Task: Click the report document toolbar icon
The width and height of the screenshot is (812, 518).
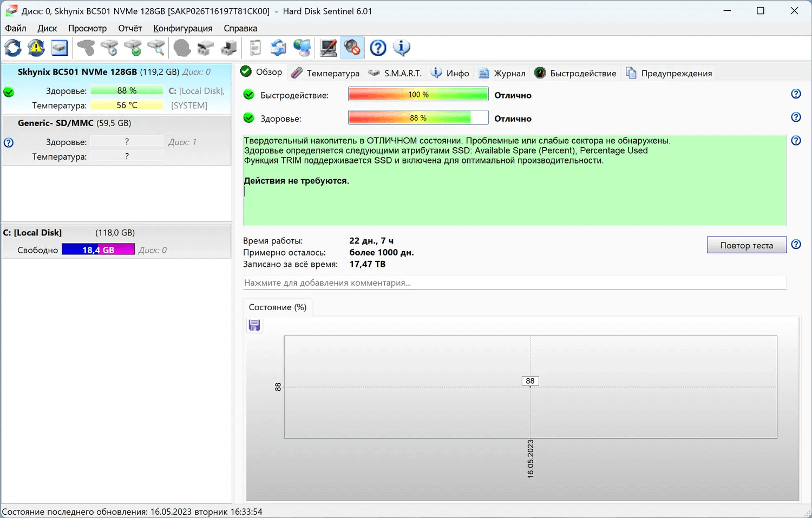Action: click(255, 48)
